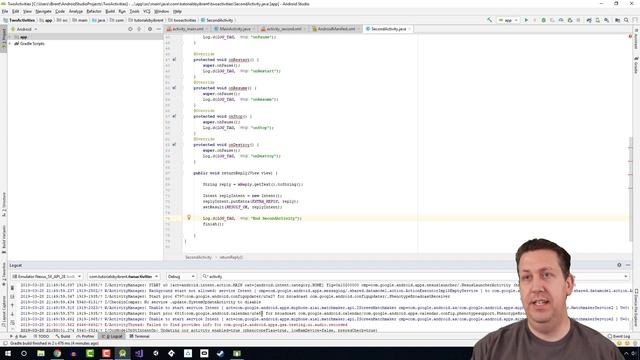
Task: Click the Make Project hammer icon
Action: tap(489, 20)
